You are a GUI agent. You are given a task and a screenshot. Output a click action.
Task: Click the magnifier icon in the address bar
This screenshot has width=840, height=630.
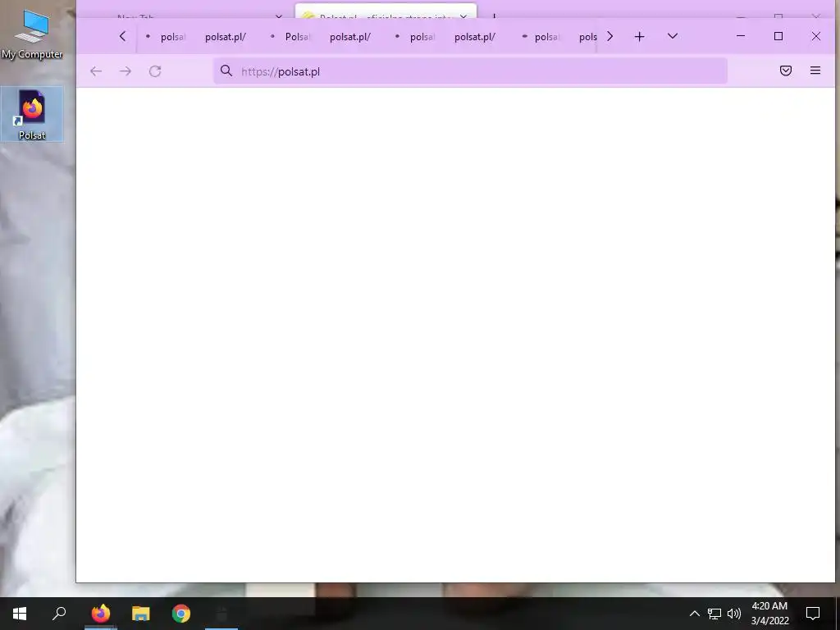pyautogui.click(x=226, y=71)
